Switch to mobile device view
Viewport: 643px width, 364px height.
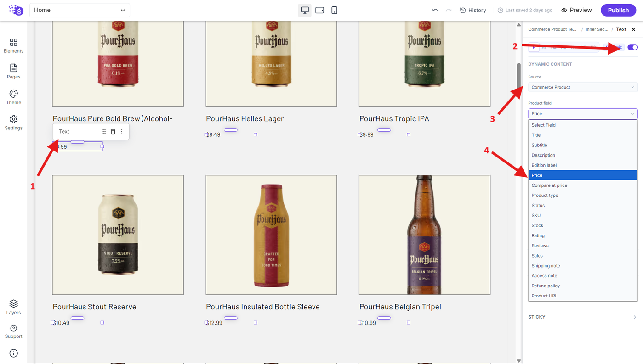334,10
